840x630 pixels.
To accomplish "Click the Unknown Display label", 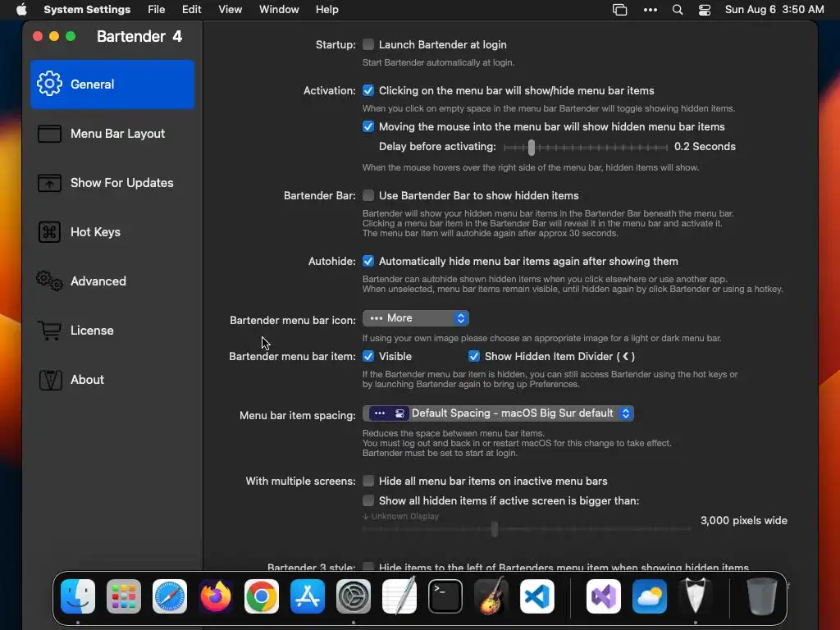I will (400, 517).
